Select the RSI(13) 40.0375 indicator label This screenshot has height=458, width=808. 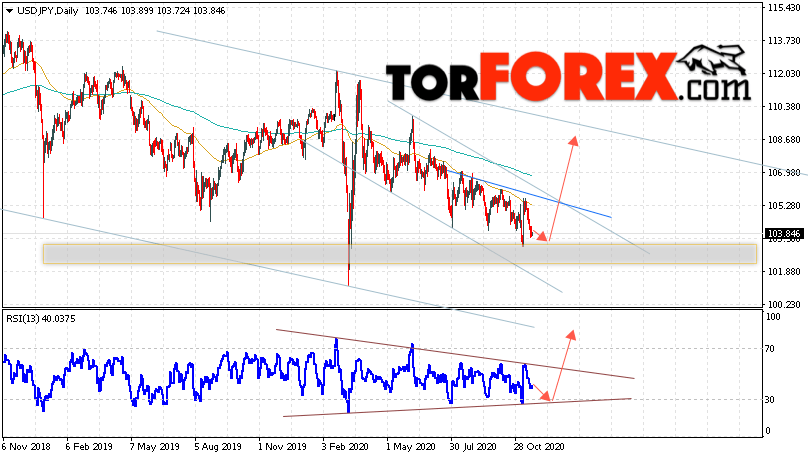[x=41, y=319]
